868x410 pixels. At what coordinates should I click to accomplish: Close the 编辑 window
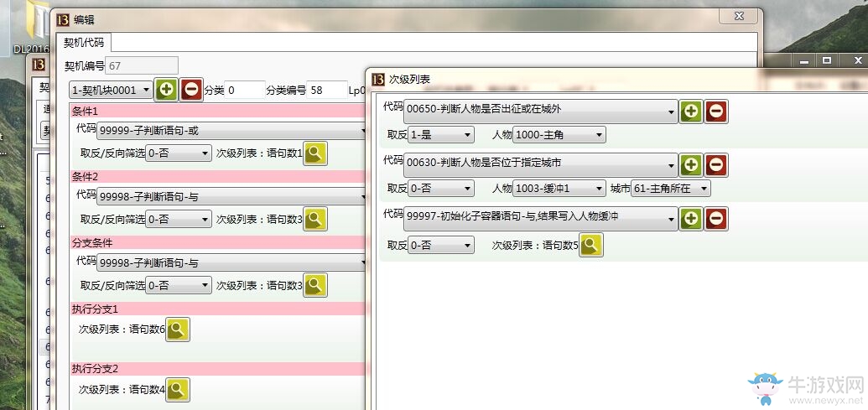click(x=738, y=16)
